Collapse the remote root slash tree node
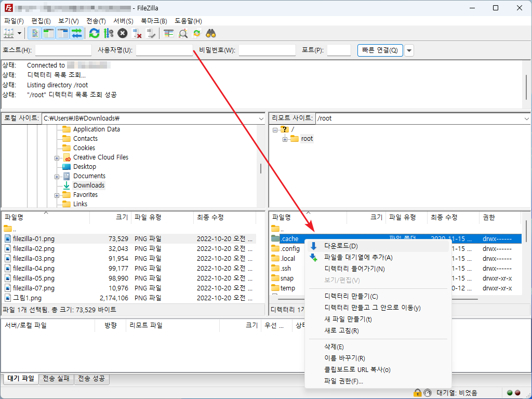Screen dimensions: 532x399 (x=275, y=130)
